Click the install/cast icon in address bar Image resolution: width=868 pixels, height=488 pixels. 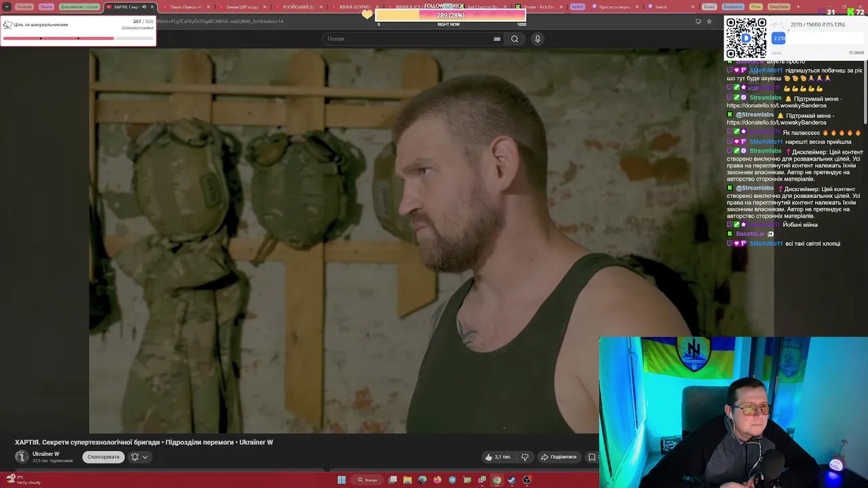click(x=698, y=21)
